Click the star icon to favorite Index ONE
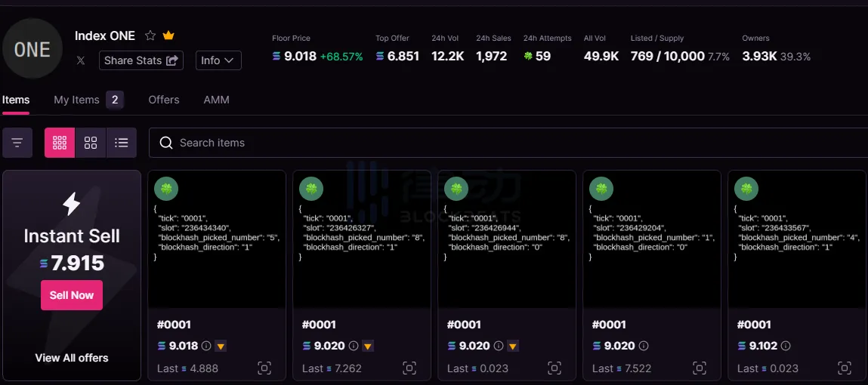This screenshot has height=385, width=868. click(150, 35)
